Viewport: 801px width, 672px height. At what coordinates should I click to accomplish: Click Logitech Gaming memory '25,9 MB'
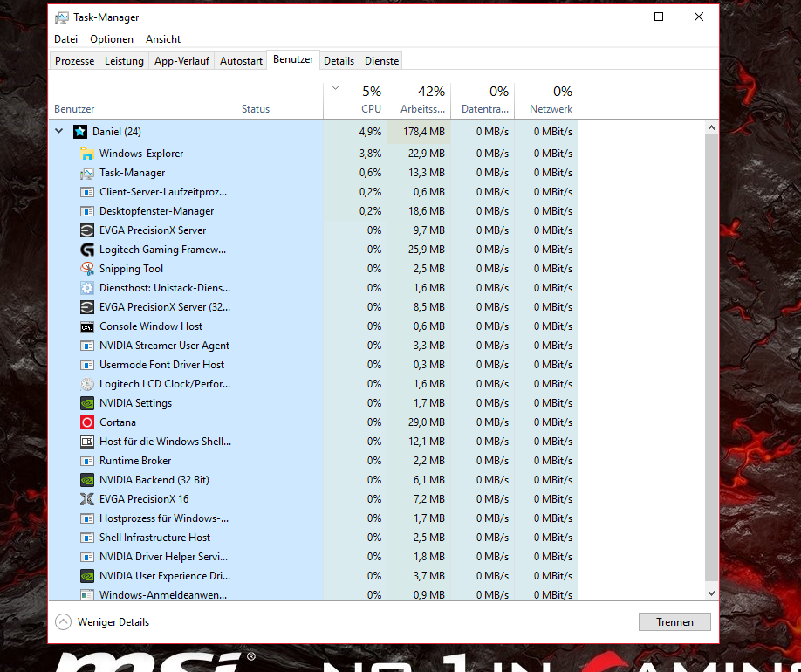pos(427,250)
